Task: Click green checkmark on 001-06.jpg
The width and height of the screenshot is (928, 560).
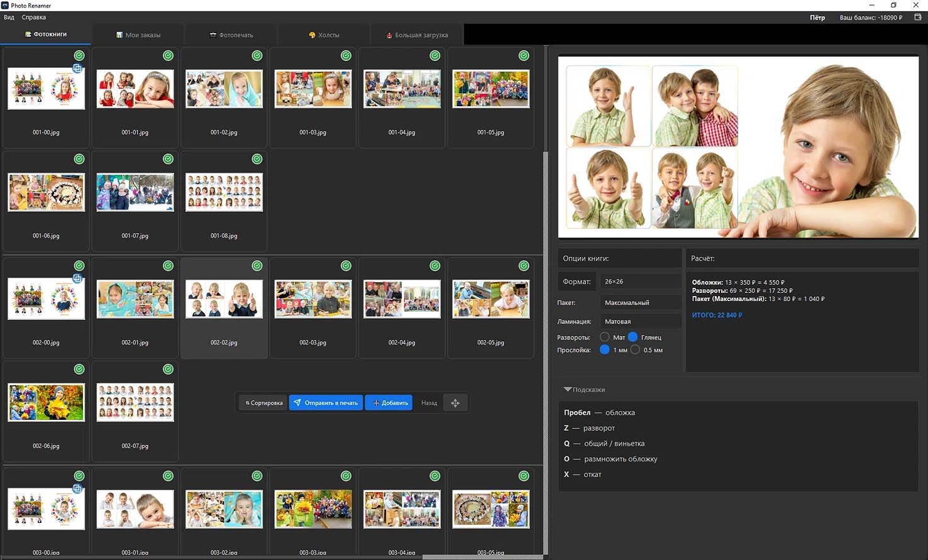Action: (x=79, y=159)
